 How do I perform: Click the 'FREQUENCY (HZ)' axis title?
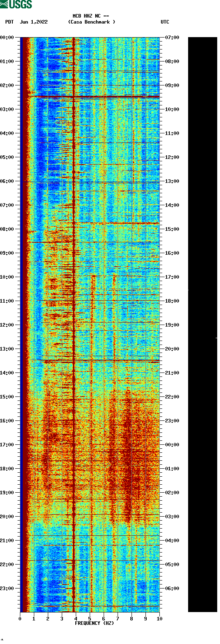[x=94, y=623]
